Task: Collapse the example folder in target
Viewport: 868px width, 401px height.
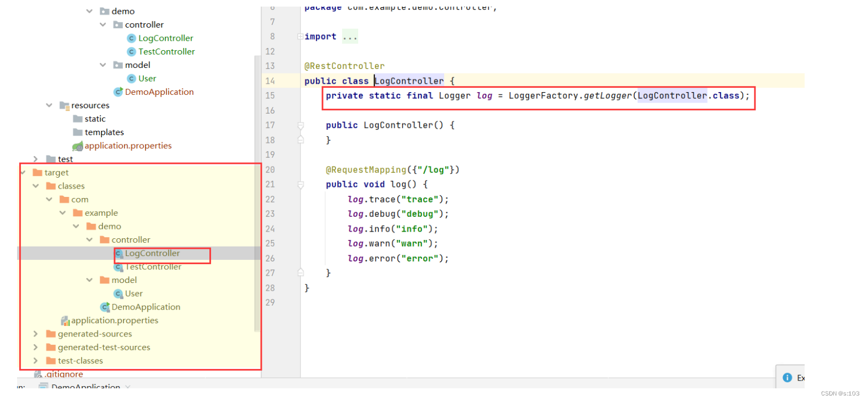Action: click(62, 212)
